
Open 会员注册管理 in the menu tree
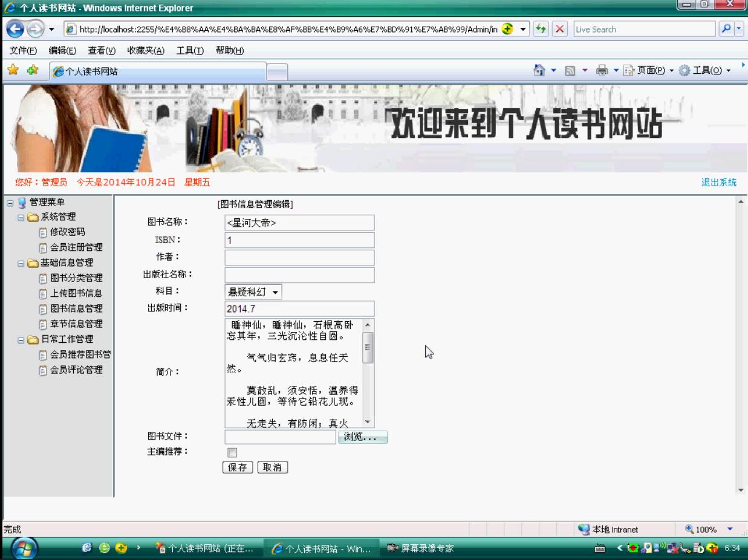(76, 247)
